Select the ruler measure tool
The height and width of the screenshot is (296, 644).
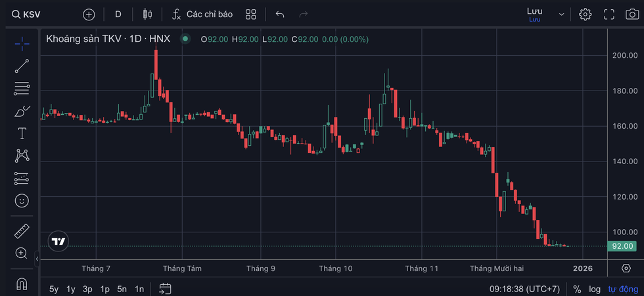point(22,231)
